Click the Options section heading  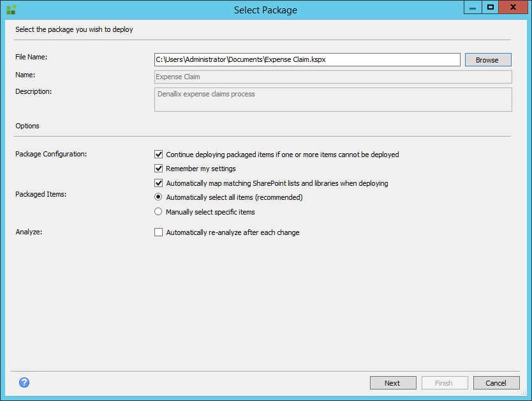pos(27,126)
